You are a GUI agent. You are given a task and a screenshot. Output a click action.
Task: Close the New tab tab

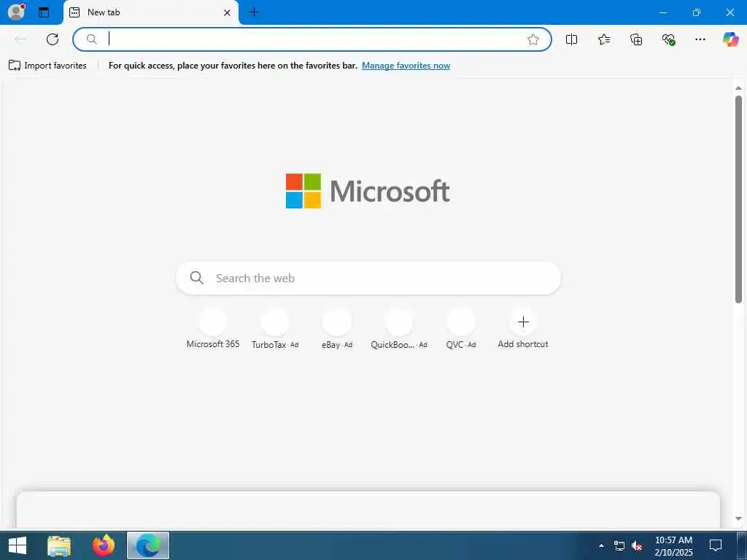228,13
